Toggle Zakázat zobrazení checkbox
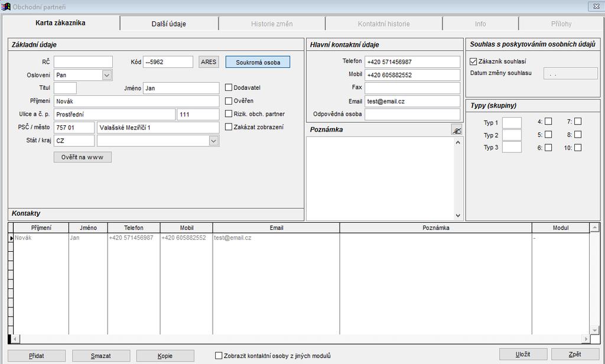605x364 pixels. pos(229,127)
